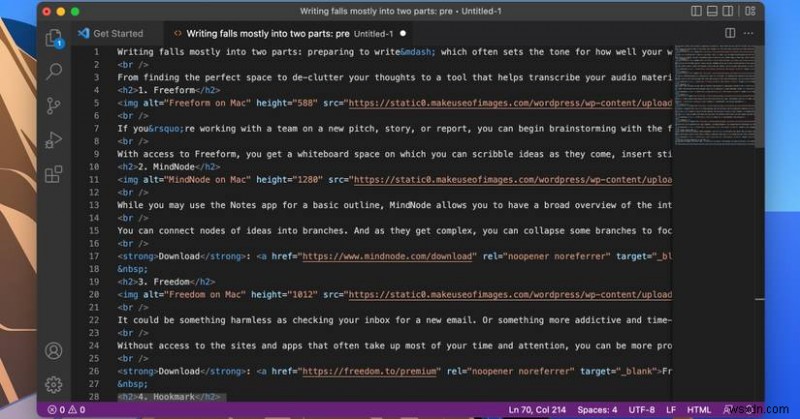
Task: Click 'You can connect nodes of ideas' line
Action: point(394,231)
